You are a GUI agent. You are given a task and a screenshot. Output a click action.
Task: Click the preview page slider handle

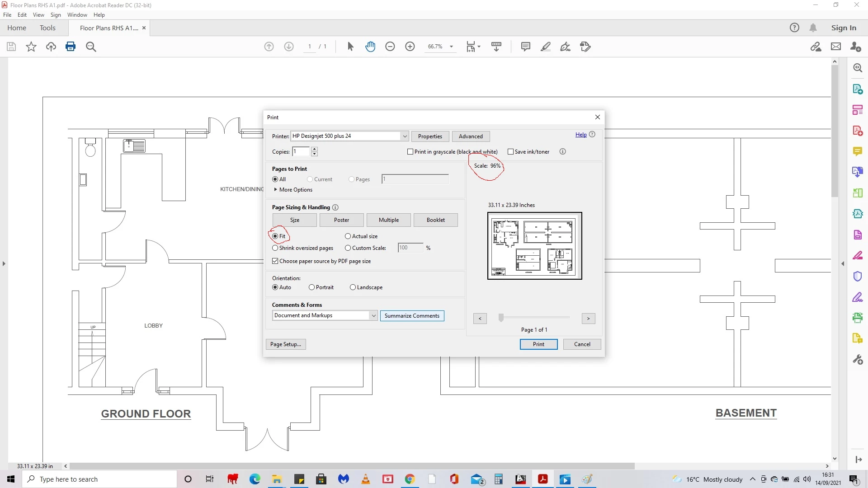pyautogui.click(x=501, y=318)
